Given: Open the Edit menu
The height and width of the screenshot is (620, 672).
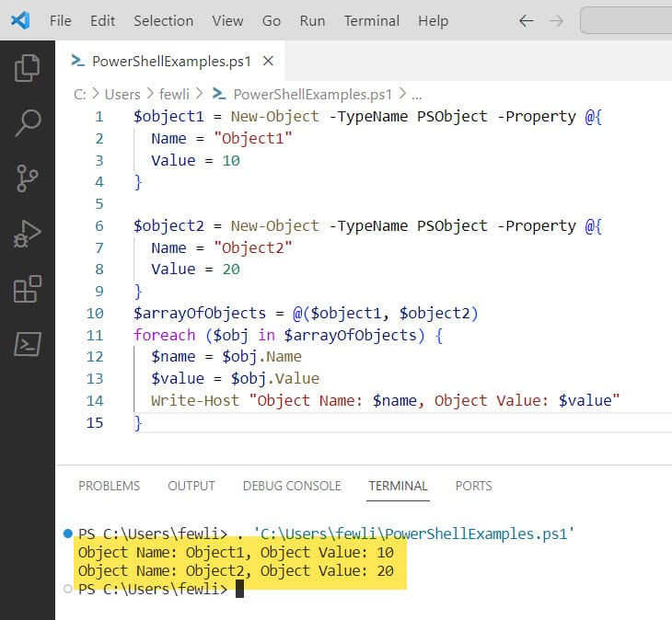Looking at the screenshot, I should tap(102, 20).
